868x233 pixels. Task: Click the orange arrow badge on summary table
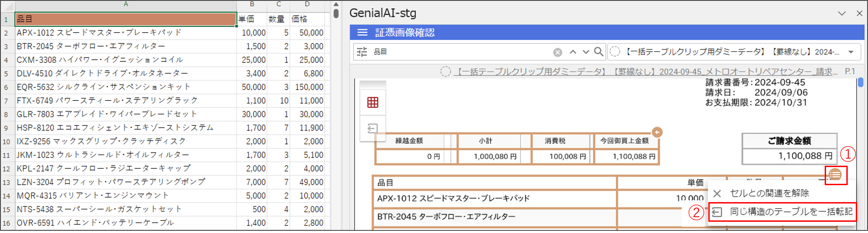(x=657, y=132)
